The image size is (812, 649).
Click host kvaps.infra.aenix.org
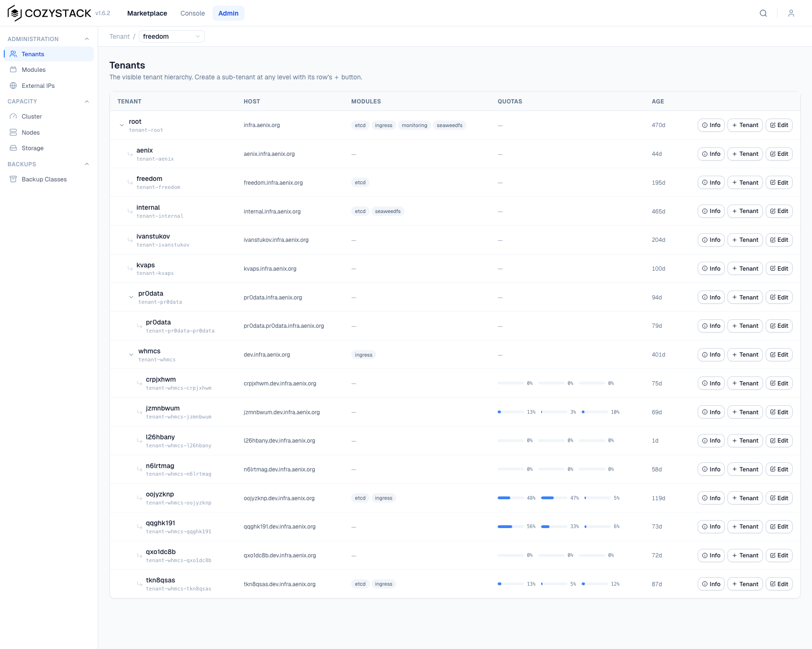click(x=270, y=268)
